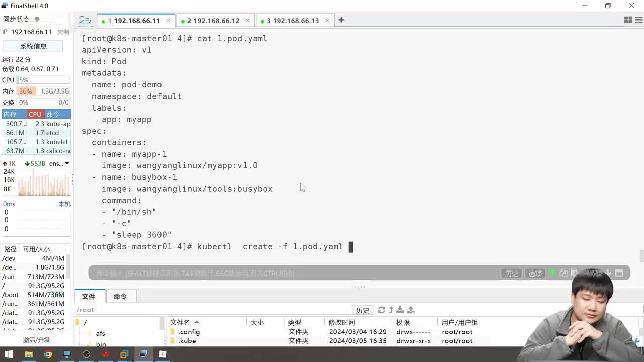
Task: Sort processes by 命令 column
Action: point(57,114)
